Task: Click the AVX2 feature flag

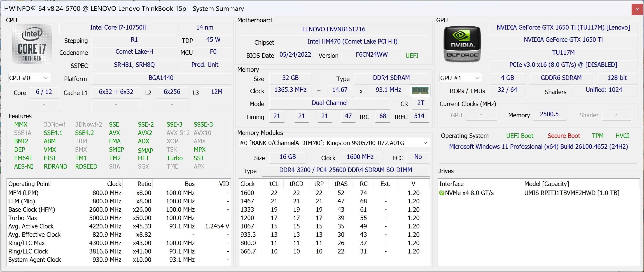Action: coord(145,133)
